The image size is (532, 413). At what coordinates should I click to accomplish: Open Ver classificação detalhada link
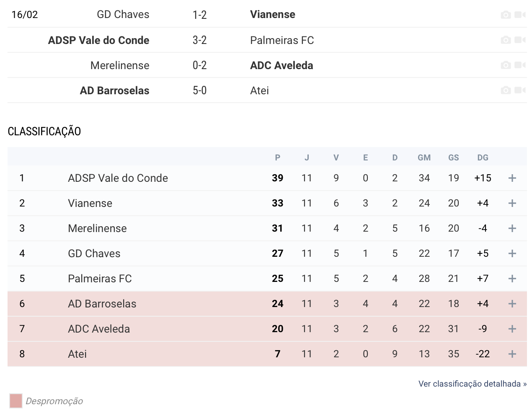pos(473,384)
